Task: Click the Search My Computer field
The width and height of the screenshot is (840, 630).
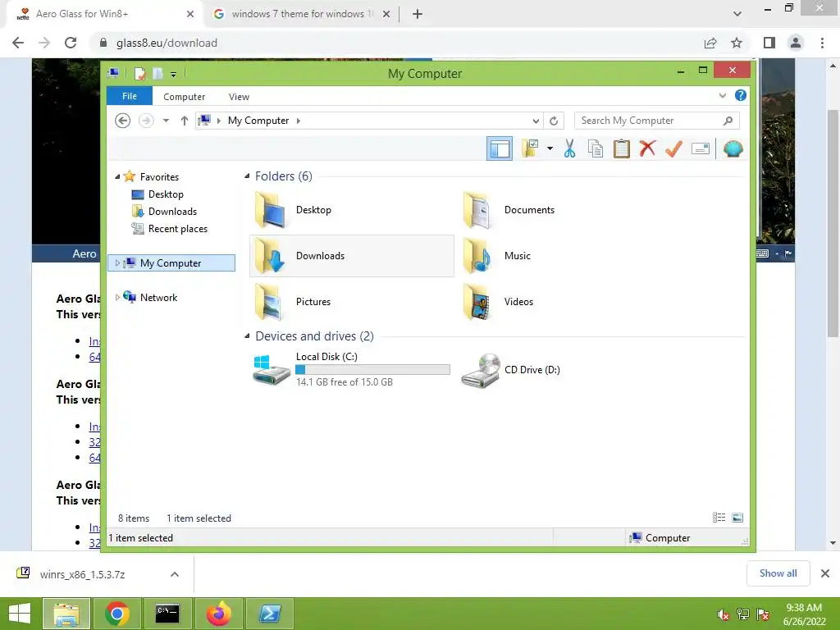Action: tap(657, 121)
